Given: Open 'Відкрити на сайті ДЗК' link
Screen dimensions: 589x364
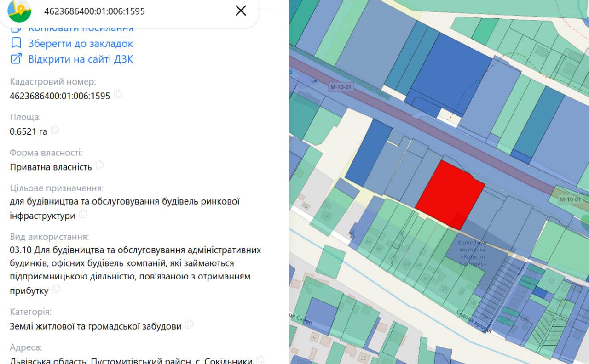Looking at the screenshot, I should point(81,59).
